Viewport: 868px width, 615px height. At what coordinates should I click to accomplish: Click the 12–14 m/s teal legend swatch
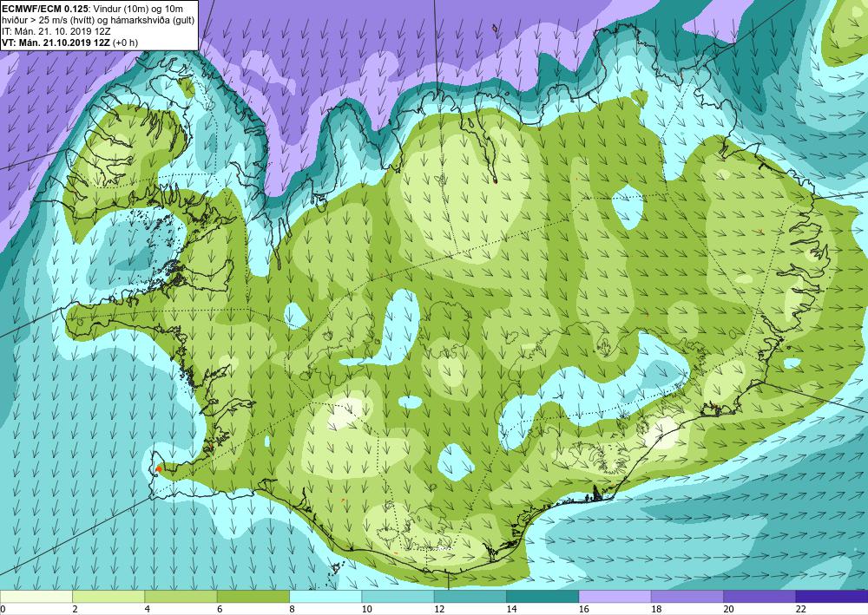click(470, 597)
